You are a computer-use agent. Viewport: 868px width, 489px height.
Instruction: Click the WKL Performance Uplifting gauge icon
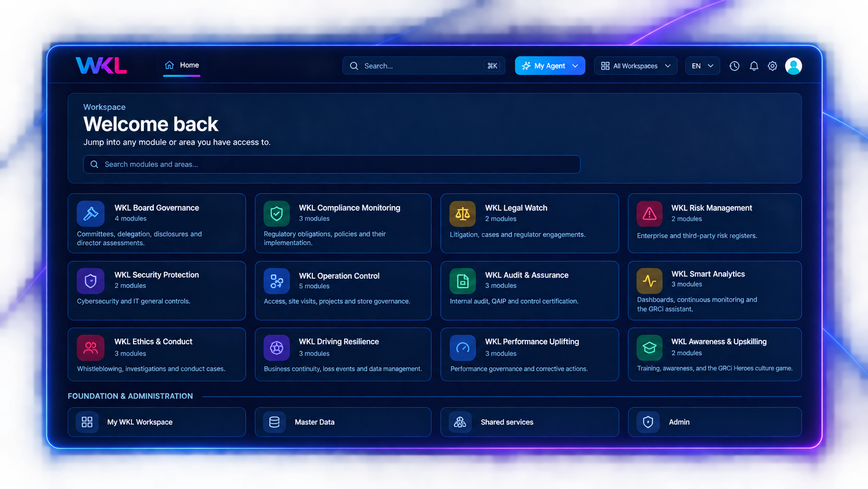[463, 348]
